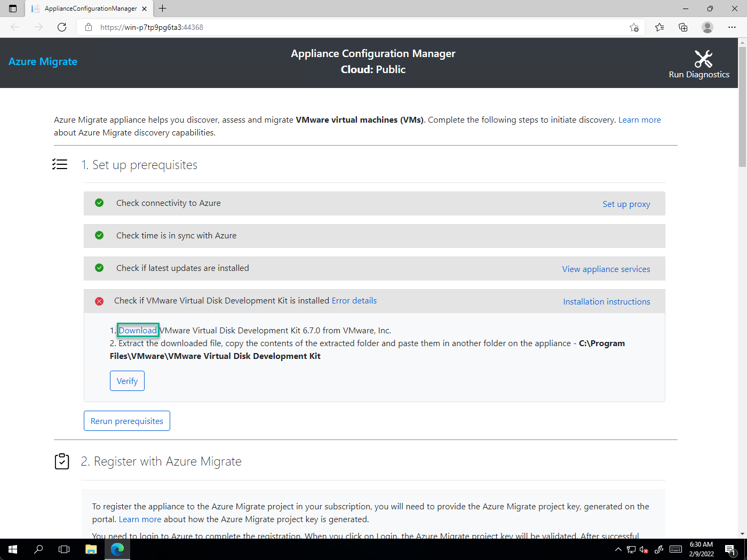The width and height of the screenshot is (747, 560).
Task: Click green check for time sync
Action: tap(99, 235)
